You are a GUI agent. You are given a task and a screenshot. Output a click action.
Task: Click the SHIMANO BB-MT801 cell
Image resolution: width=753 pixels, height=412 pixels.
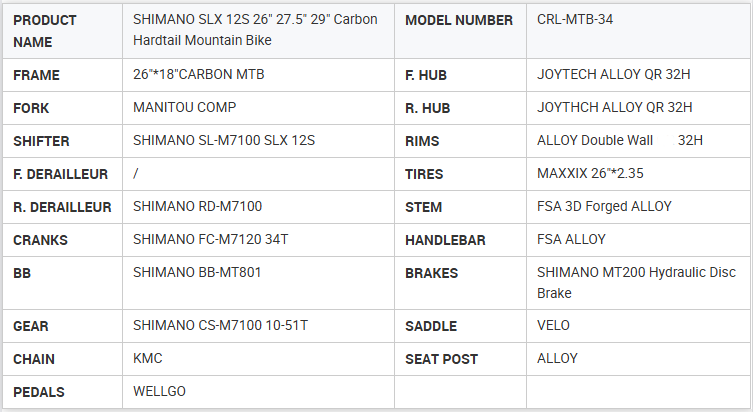click(x=197, y=272)
